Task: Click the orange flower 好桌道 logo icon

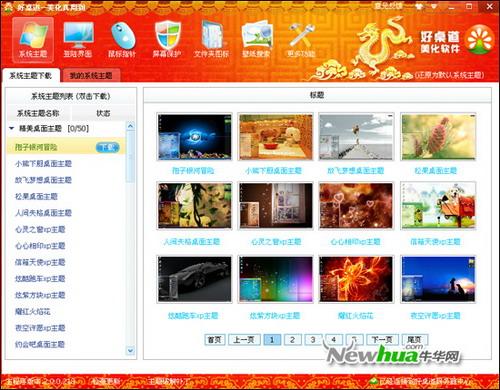Action: tap(480, 40)
